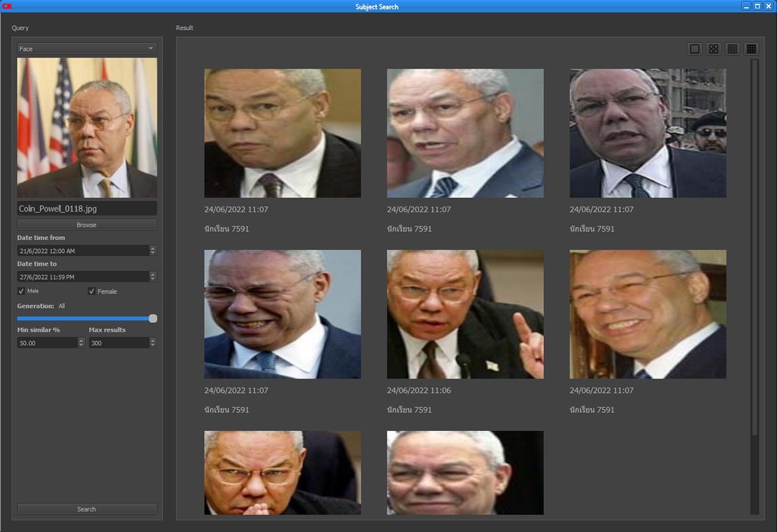Select the 4x4 dense grid view icon
This screenshot has height=532, width=777.
click(751, 49)
